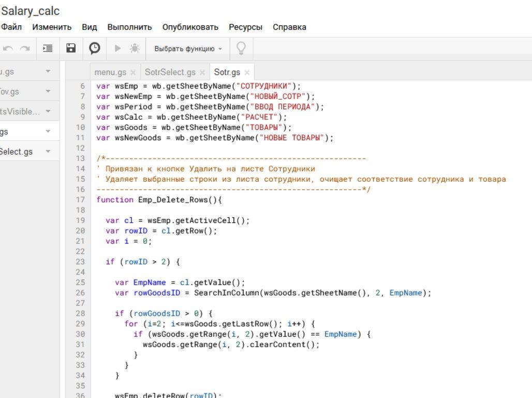Close the SotrSelect.gs tab
Image resolution: width=532 pixels, height=398 pixels.
[x=202, y=72]
